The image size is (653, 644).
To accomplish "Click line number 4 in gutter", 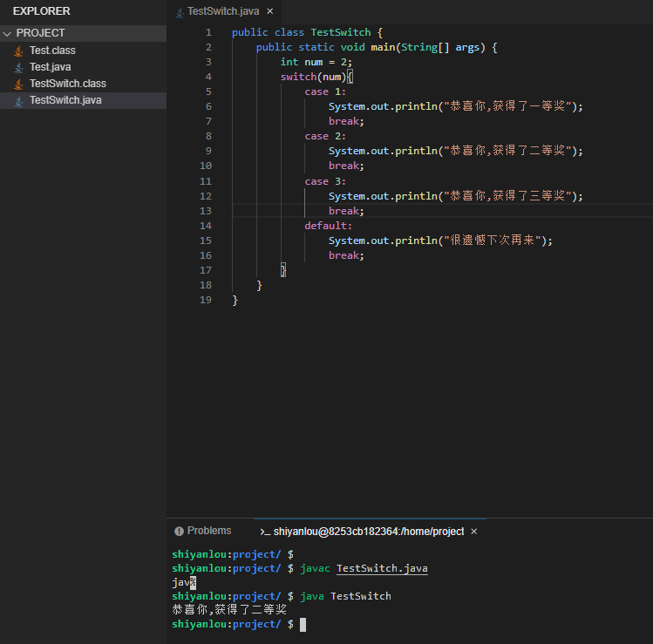I will 208,77.
